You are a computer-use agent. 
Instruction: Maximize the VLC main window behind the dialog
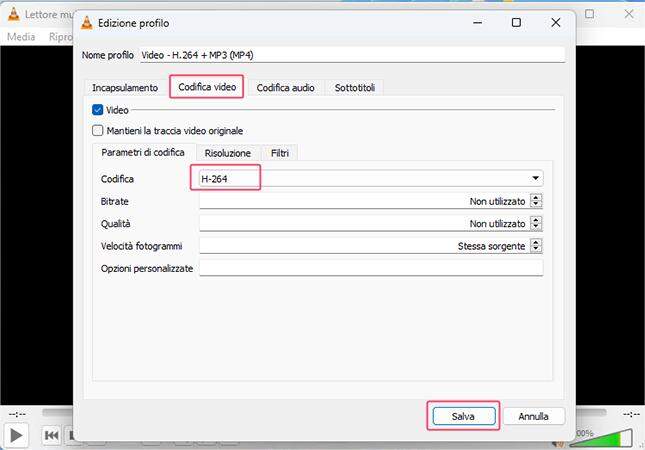pyautogui.click(x=589, y=14)
